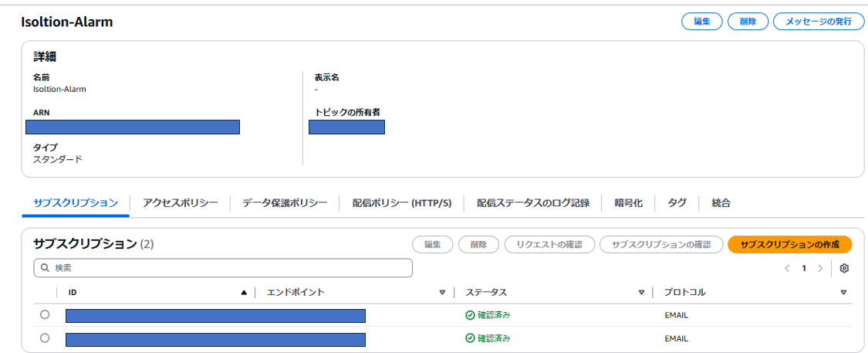Click the ID column header
This screenshot has height=353, width=868.
point(73,292)
